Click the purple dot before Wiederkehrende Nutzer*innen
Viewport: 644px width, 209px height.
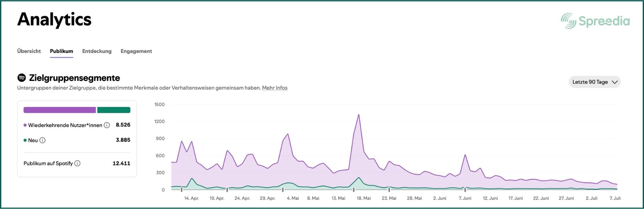point(25,125)
